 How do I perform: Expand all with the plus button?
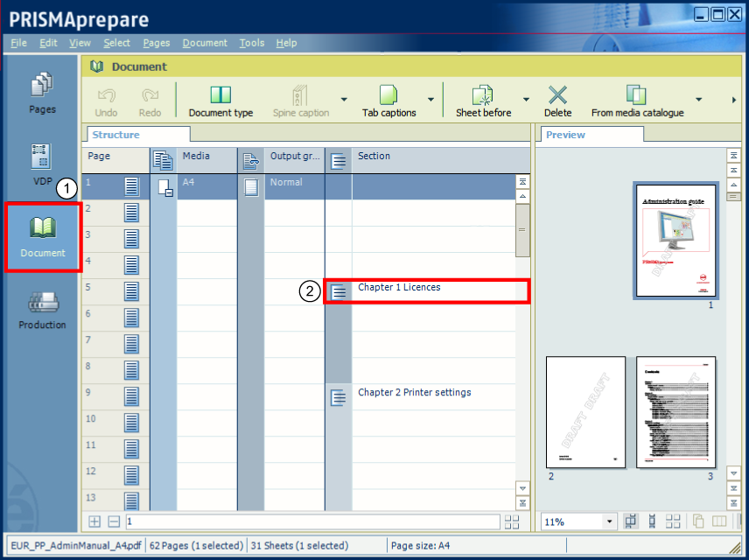click(x=95, y=521)
